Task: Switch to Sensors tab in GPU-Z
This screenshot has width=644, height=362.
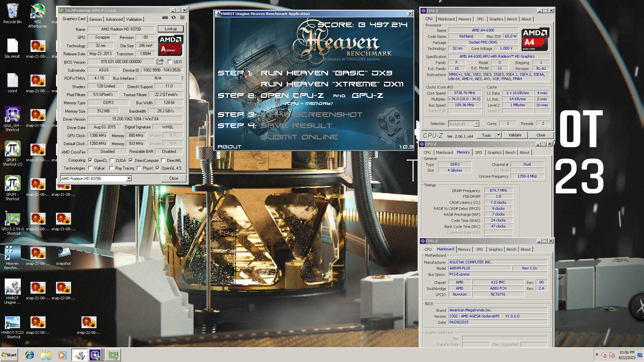Action: pos(96,19)
